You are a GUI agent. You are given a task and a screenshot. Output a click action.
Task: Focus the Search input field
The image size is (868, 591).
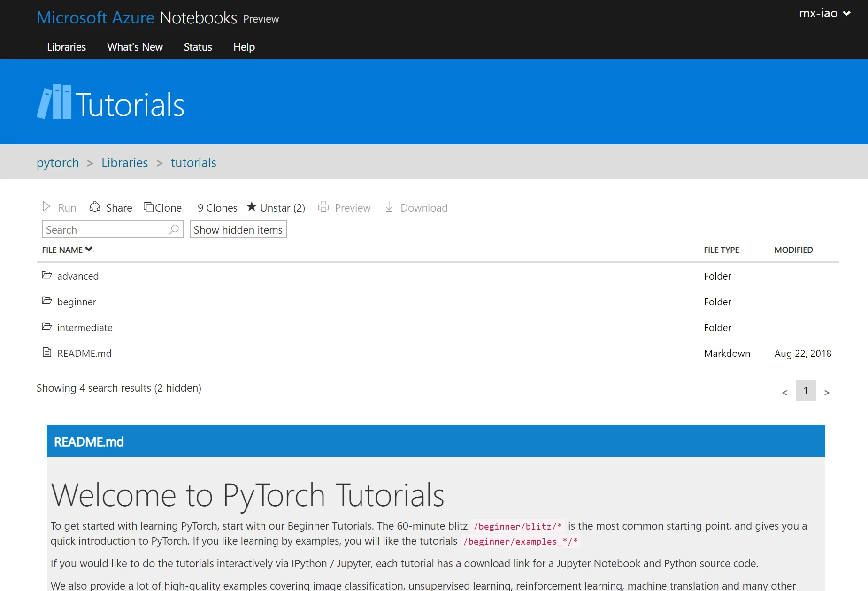(x=113, y=230)
